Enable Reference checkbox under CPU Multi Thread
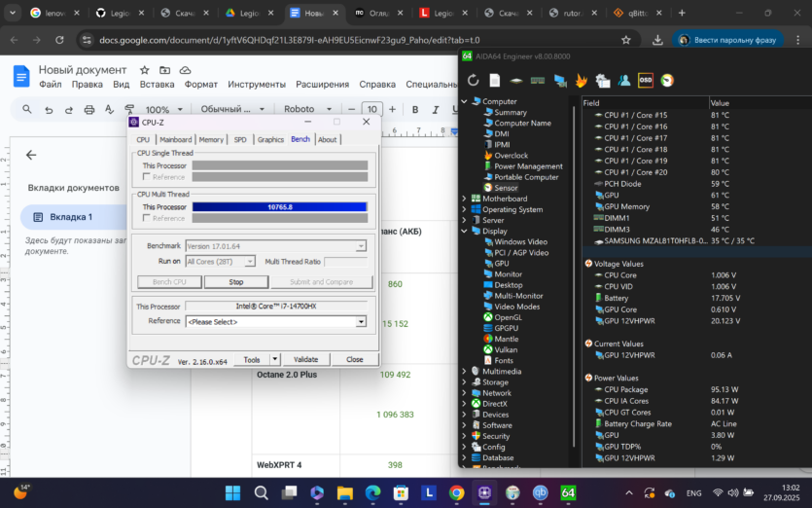Viewport: 812px width, 508px height. point(147,218)
